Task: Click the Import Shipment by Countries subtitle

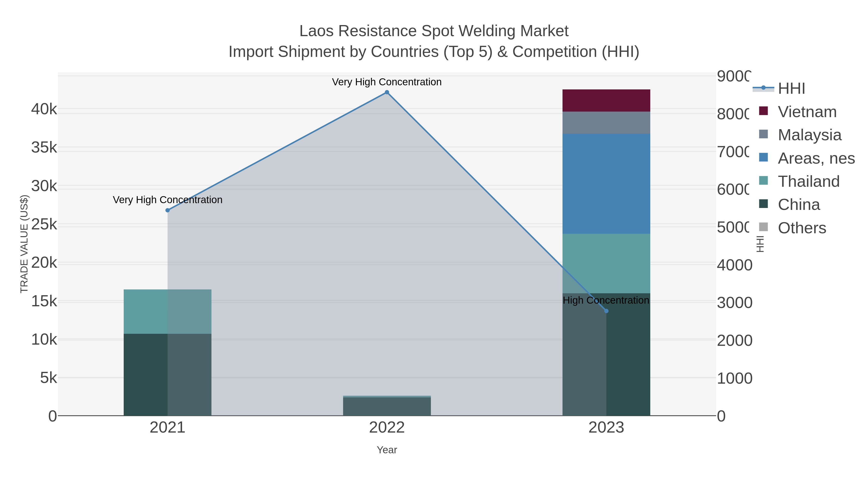Action: (434, 52)
